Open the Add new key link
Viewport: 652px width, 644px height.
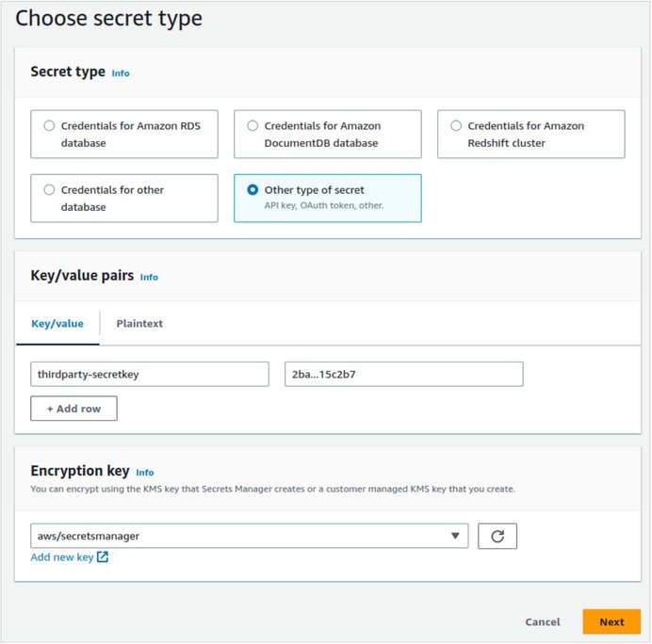point(62,556)
